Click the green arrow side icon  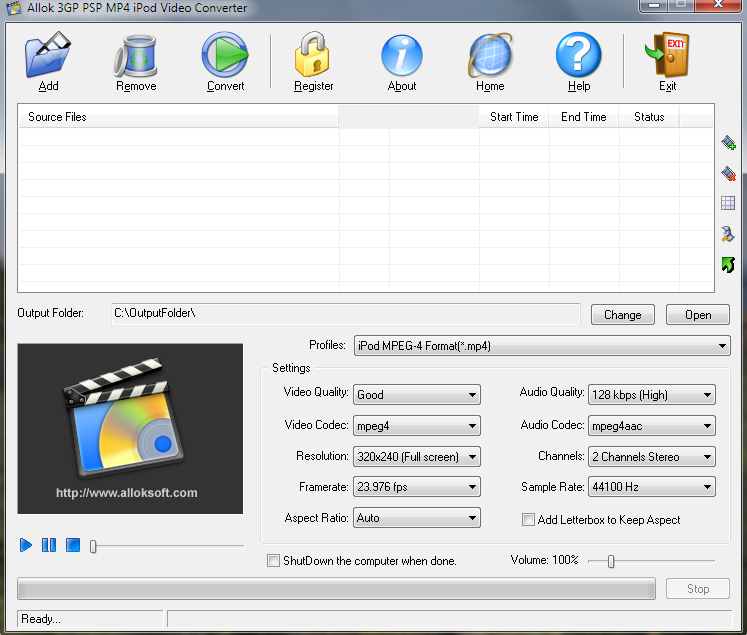tap(728, 264)
